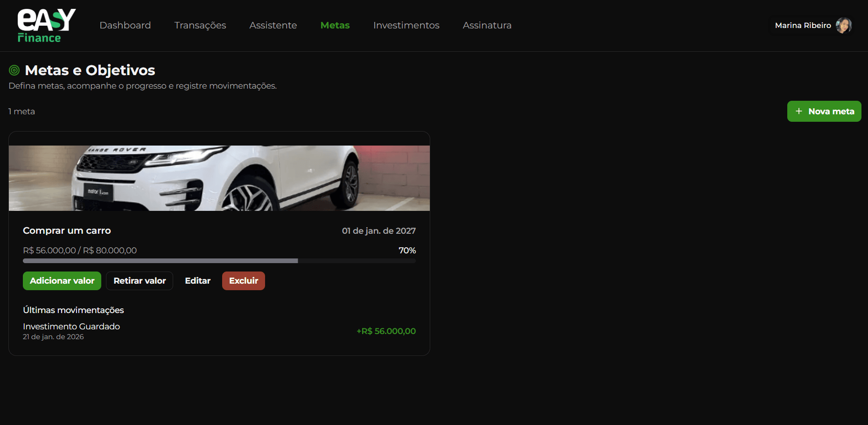Image resolution: width=868 pixels, height=425 pixels.
Task: Click the Últimas movimentações heading
Action: [x=73, y=310]
